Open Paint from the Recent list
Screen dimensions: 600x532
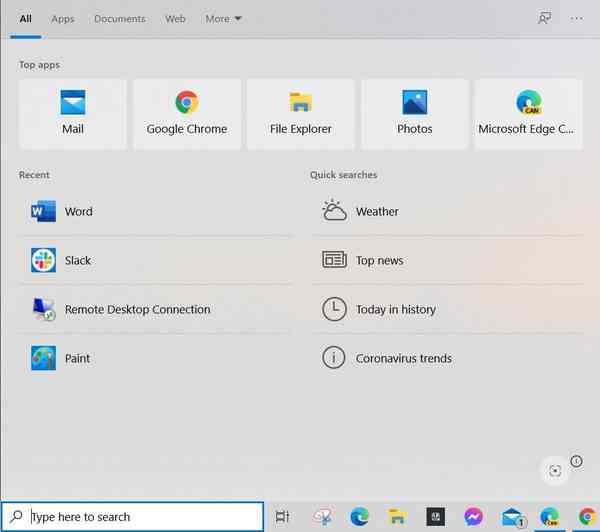tap(155, 358)
